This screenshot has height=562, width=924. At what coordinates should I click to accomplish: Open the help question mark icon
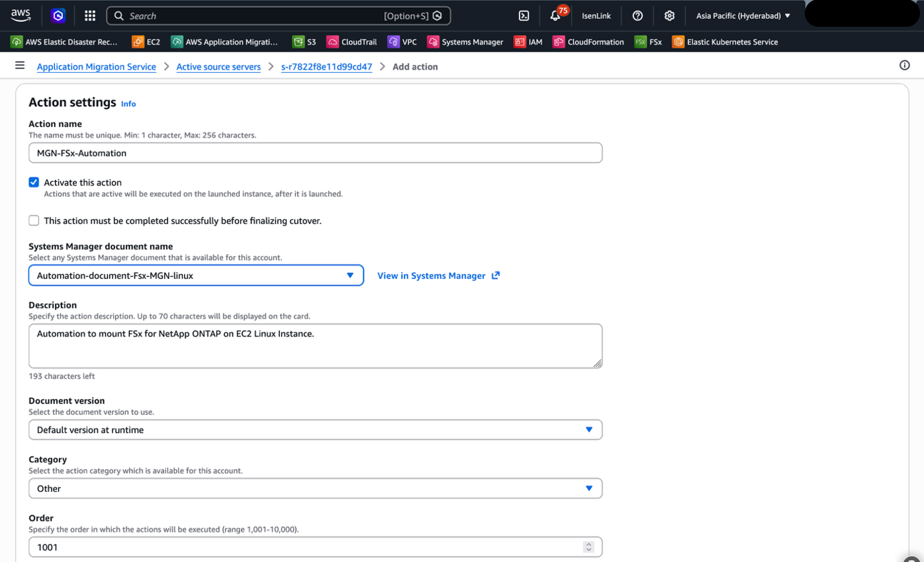[637, 15]
